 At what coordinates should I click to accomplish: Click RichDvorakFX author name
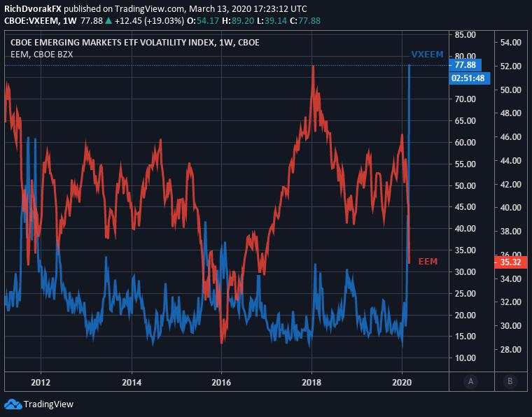point(33,8)
